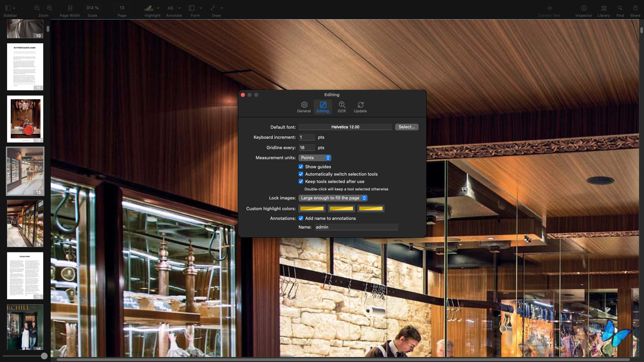The height and width of the screenshot is (362, 644).
Task: Expand the Annotate tool dropdown arrow
Action: click(179, 8)
